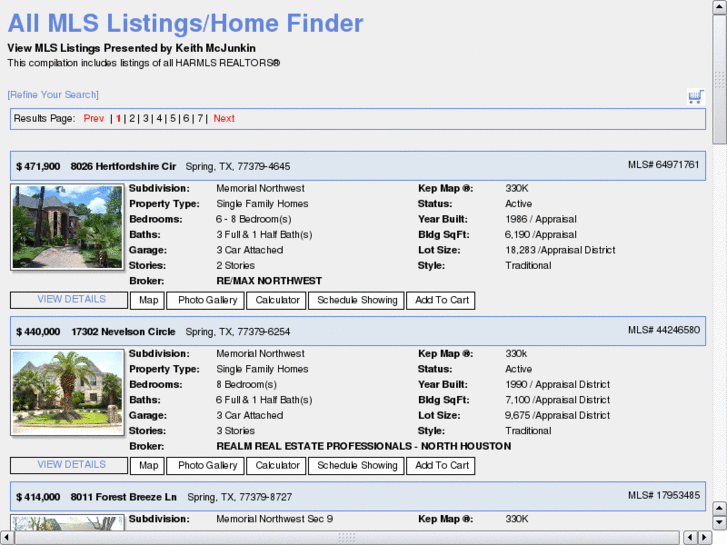Open the shopping cart icon

pos(695,96)
